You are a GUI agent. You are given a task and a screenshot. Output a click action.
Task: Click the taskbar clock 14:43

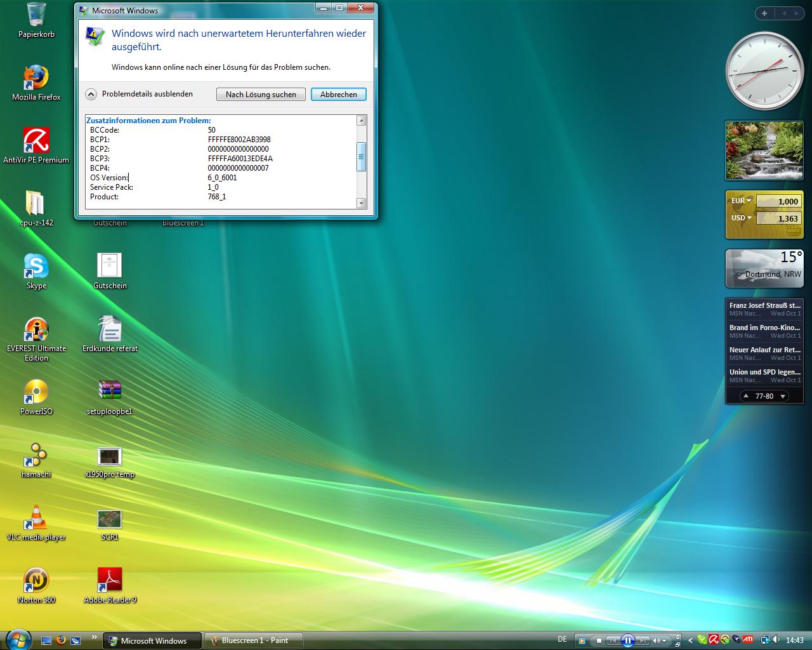click(x=794, y=640)
